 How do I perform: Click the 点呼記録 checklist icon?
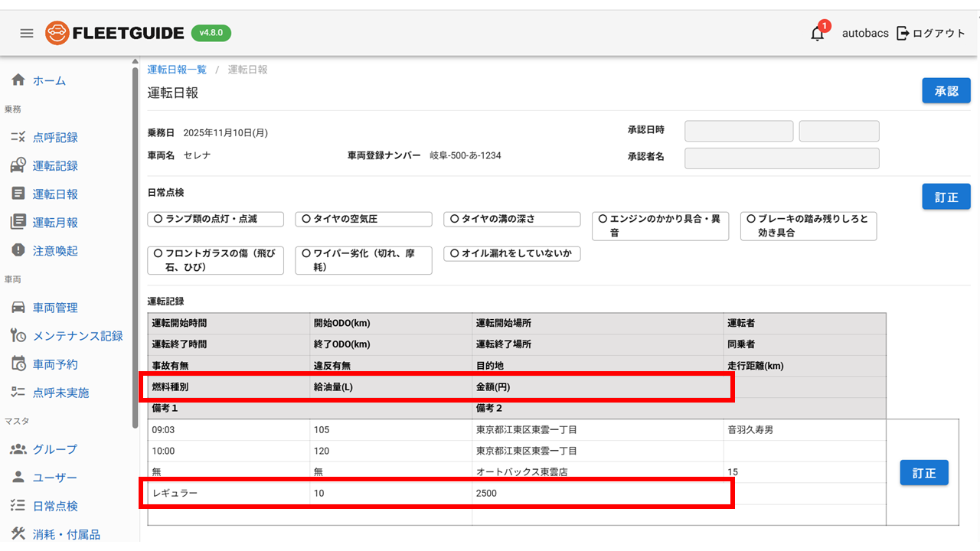[18, 138]
